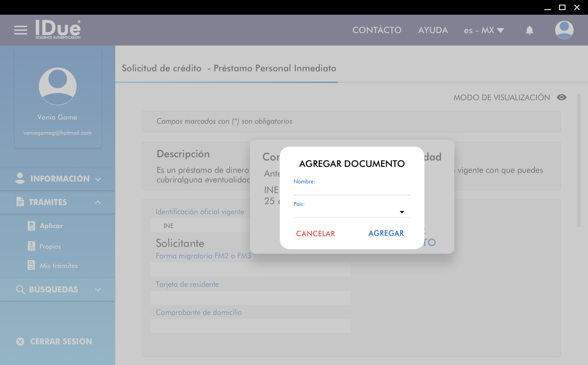Viewport: 588px width, 365px height.
Task: Open the user profile avatar in header
Action: (564, 30)
